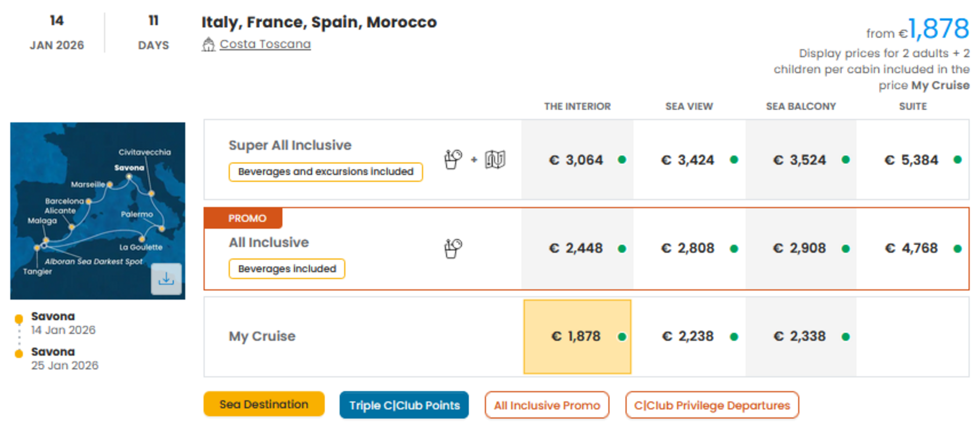This screenshot has width=980, height=430.
Task: Click green availability dot beside € 2,448
Action: [622, 248]
